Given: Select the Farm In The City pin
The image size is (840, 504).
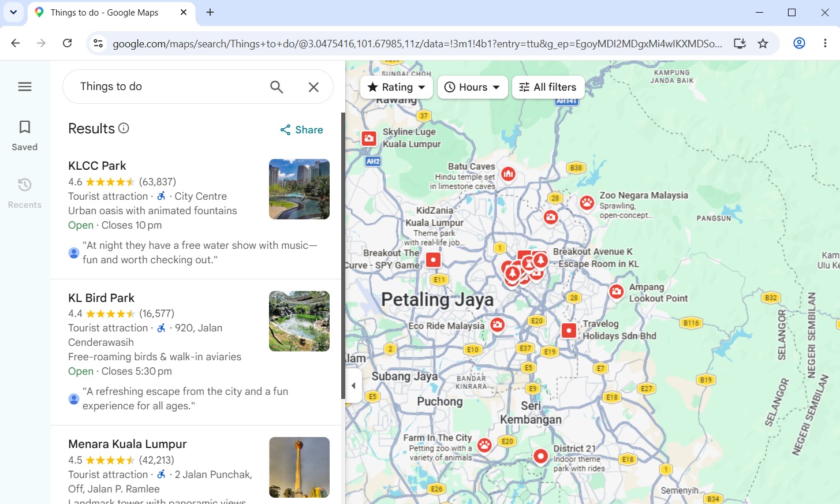Looking at the screenshot, I should pyautogui.click(x=485, y=445).
